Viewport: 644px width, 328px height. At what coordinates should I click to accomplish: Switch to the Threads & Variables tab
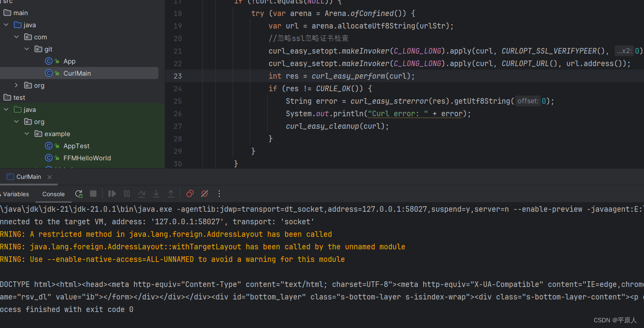coord(15,194)
